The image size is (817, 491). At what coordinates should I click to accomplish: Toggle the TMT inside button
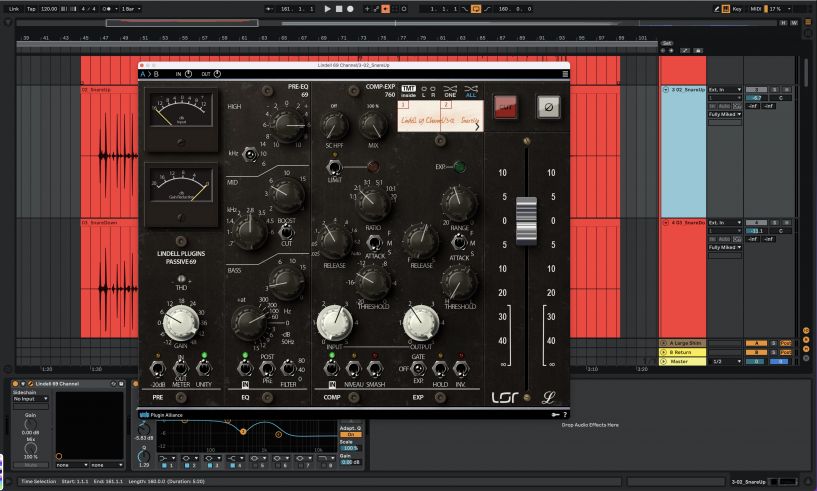pos(408,91)
